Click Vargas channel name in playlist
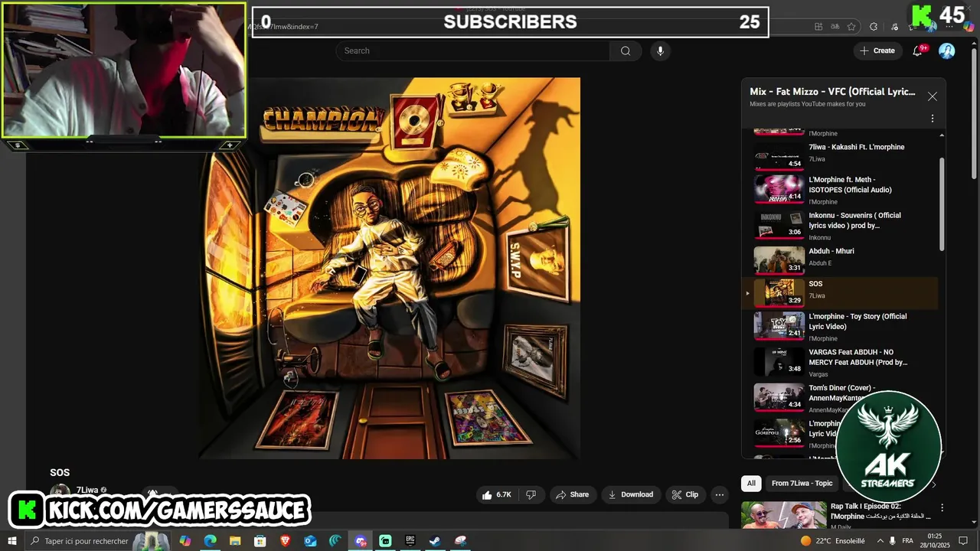 [818, 374]
